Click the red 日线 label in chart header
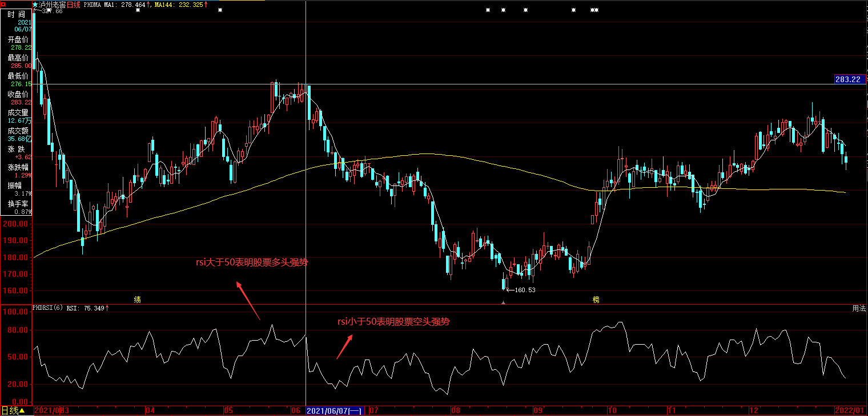This screenshot has width=868, height=416. pyautogui.click(x=74, y=5)
